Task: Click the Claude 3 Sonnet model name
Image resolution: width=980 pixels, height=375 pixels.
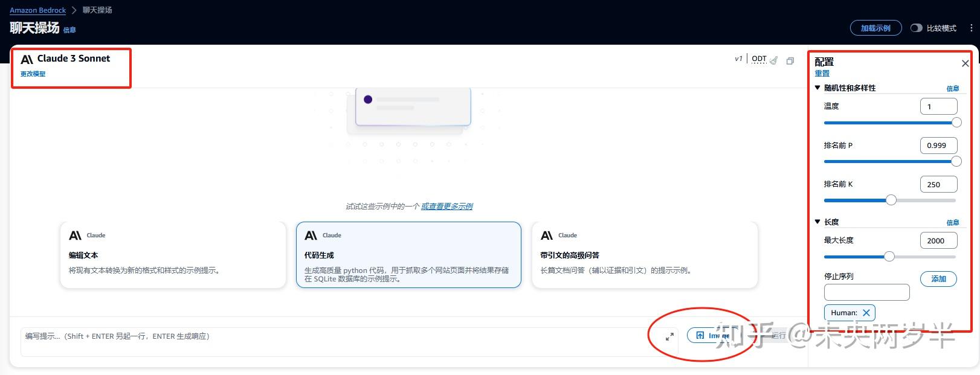Action: pyautogui.click(x=74, y=59)
